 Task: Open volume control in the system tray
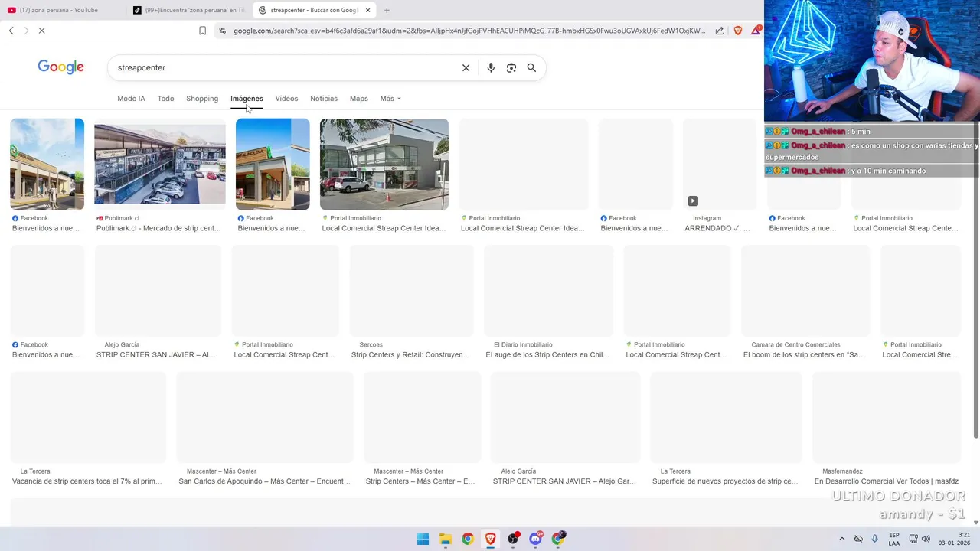926,538
